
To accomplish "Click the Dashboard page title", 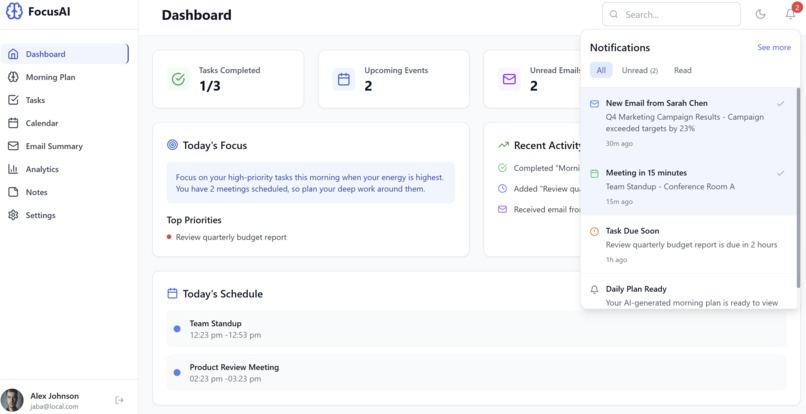I will [x=196, y=15].
